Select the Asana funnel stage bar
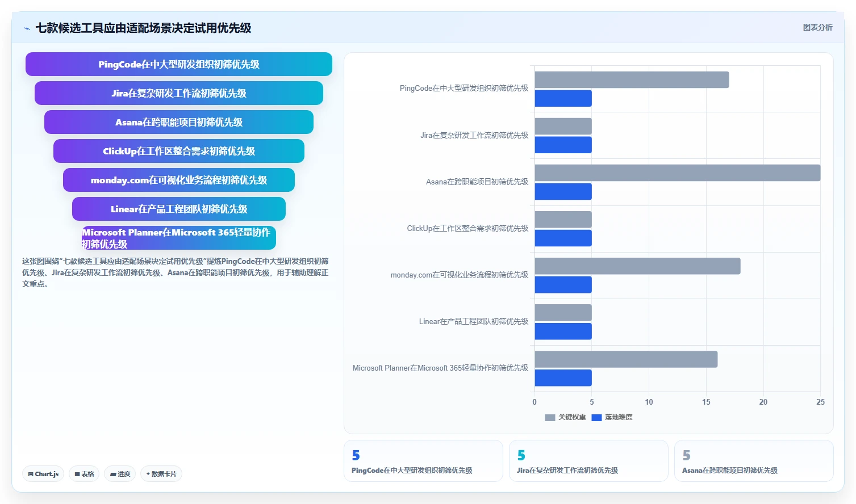Viewport: 856px width, 504px height. [179, 122]
